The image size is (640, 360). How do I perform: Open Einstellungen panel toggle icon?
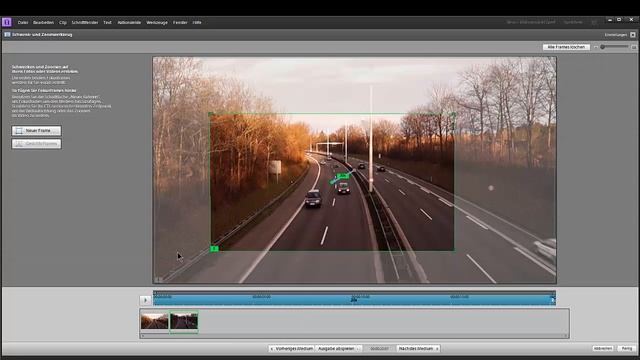point(633,35)
